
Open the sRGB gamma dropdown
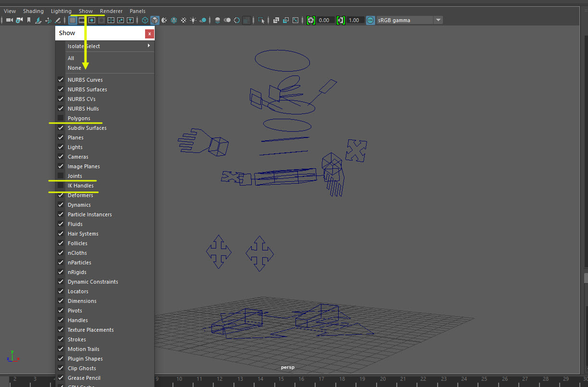[438, 20]
